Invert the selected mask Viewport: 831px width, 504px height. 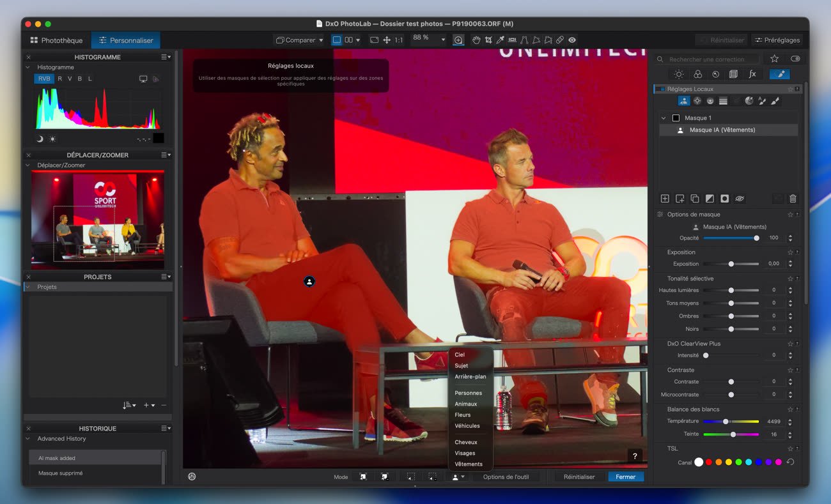(710, 199)
